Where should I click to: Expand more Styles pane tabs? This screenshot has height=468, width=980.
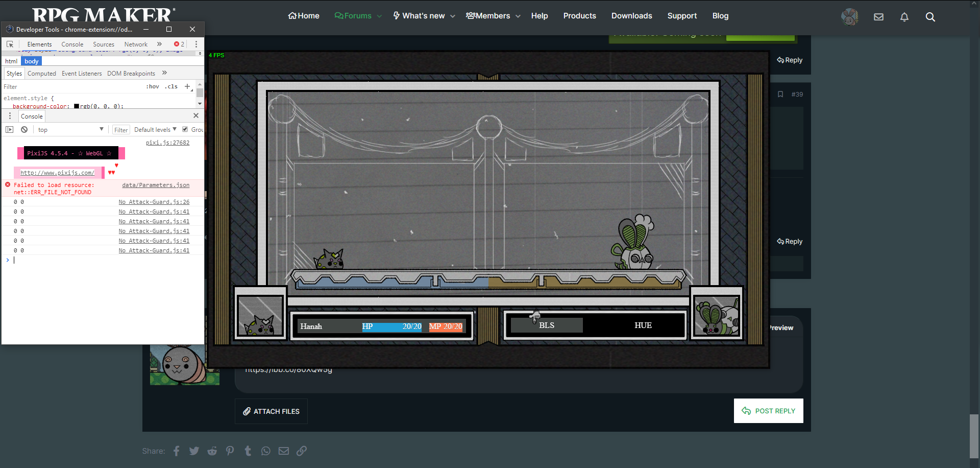pos(164,73)
